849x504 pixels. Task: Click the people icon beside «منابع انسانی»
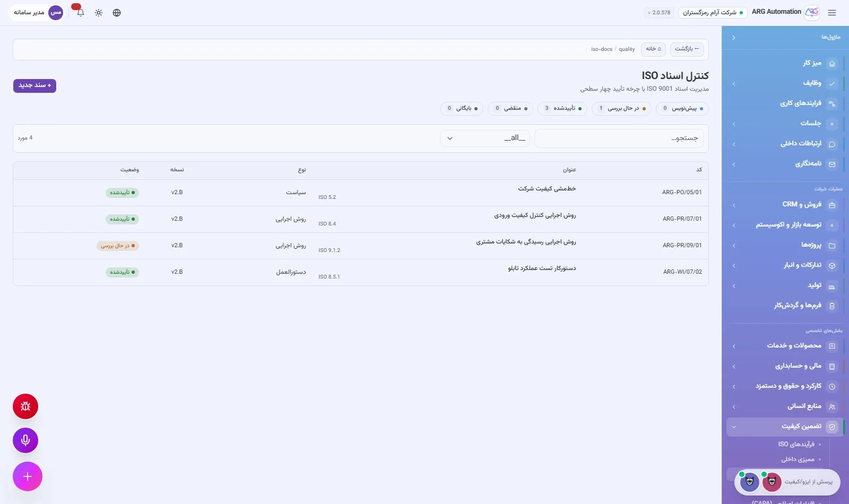click(x=832, y=407)
